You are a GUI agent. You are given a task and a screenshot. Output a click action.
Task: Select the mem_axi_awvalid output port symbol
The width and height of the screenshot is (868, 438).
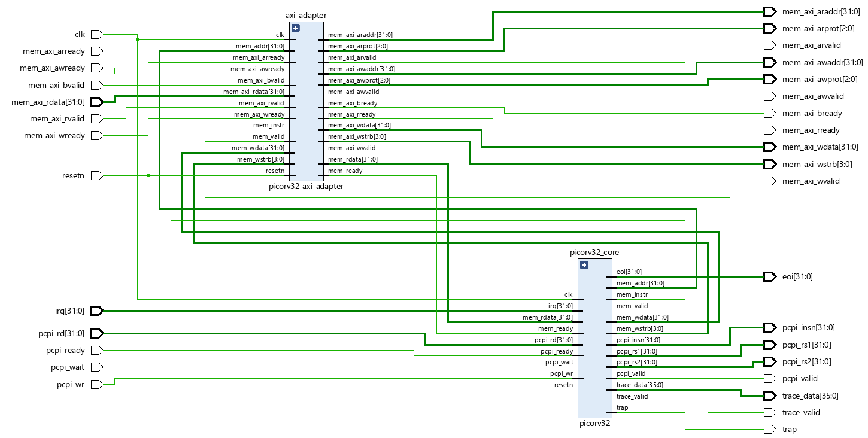pos(770,96)
